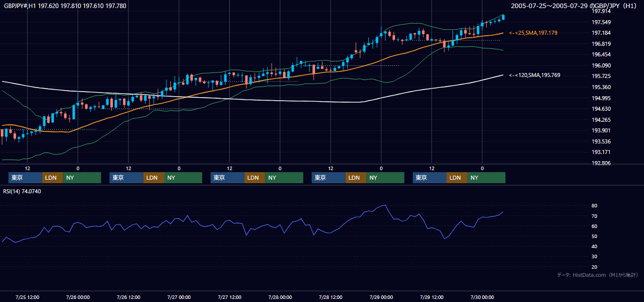Image resolution: width=644 pixels, height=302 pixels.
Task: Click the RSI scale value 70
Action: pos(595,216)
